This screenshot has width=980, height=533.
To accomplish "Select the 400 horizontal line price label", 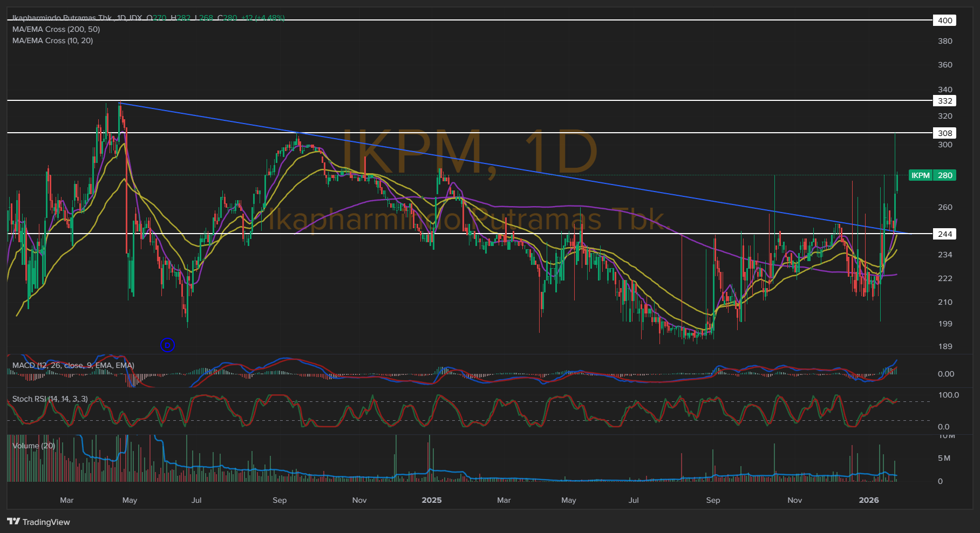I will click(944, 20).
